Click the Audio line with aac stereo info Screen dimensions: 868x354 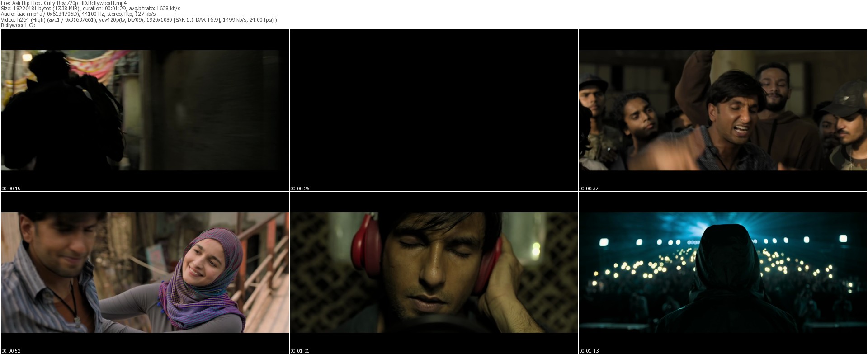(78, 14)
